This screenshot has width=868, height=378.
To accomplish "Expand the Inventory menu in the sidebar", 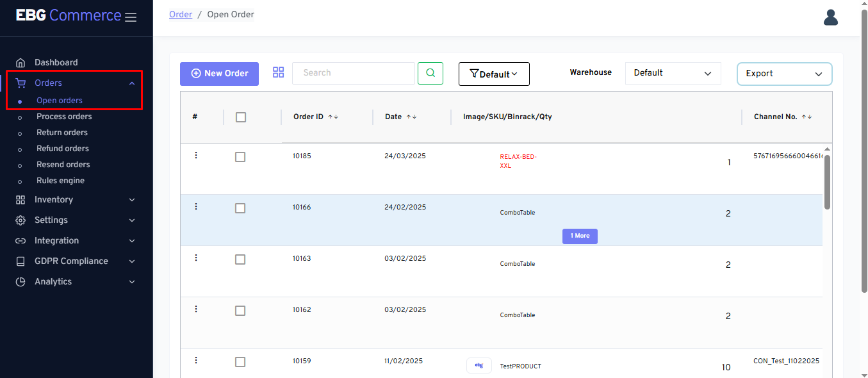I will click(x=76, y=200).
